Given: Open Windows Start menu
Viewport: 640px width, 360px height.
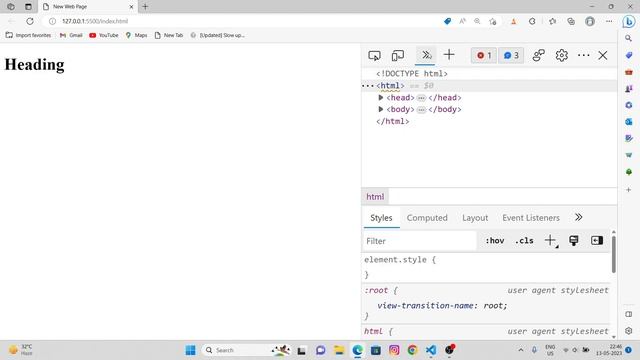Looking at the screenshot, I should [x=191, y=350].
